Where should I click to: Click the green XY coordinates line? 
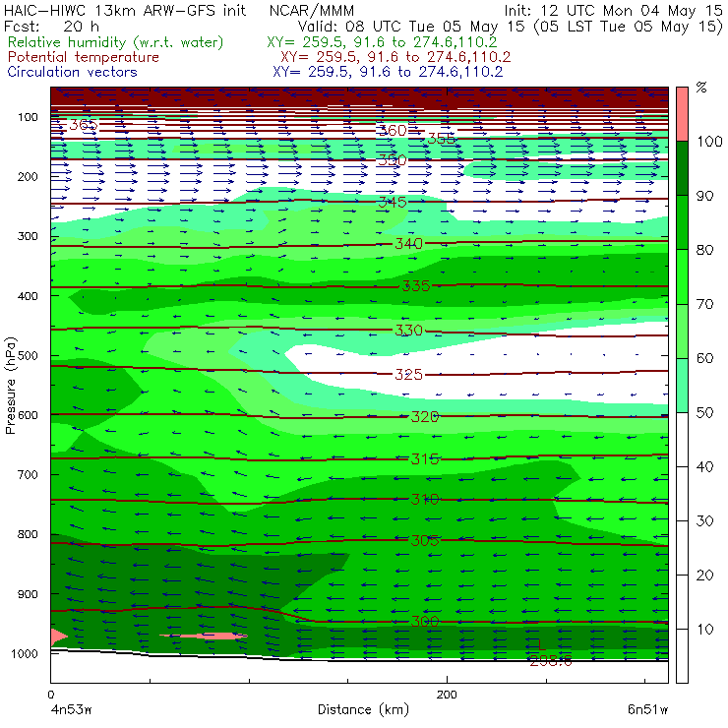pos(382,42)
